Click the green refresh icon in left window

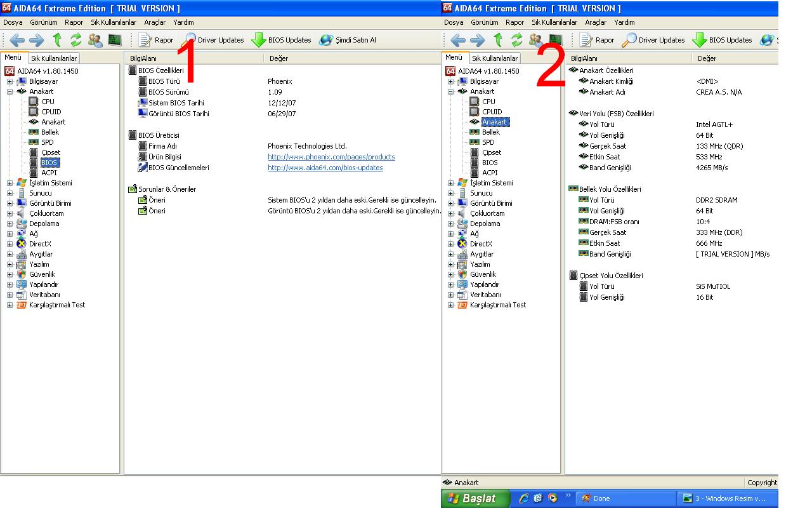(x=76, y=40)
